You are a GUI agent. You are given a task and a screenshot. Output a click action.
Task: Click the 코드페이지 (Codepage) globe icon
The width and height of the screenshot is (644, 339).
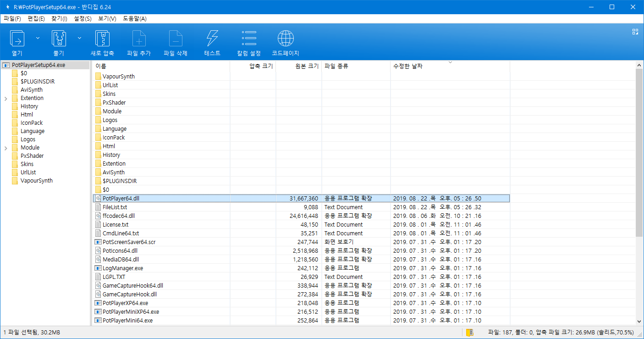286,38
